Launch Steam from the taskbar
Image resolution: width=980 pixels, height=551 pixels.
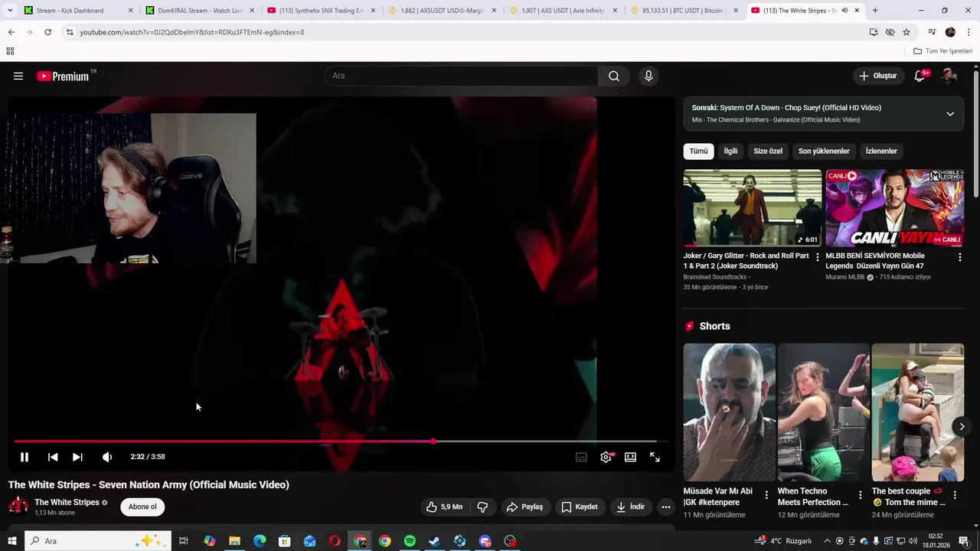pyautogui.click(x=434, y=541)
